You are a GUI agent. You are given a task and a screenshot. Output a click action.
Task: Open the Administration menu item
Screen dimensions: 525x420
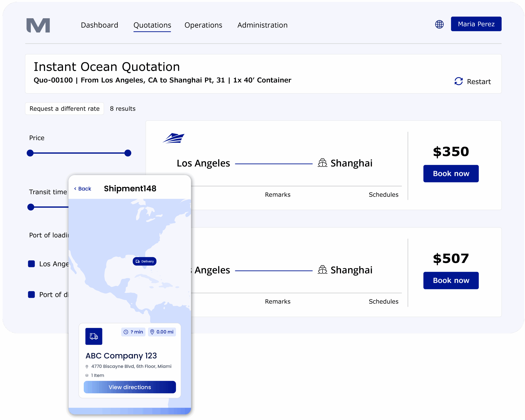262,25
